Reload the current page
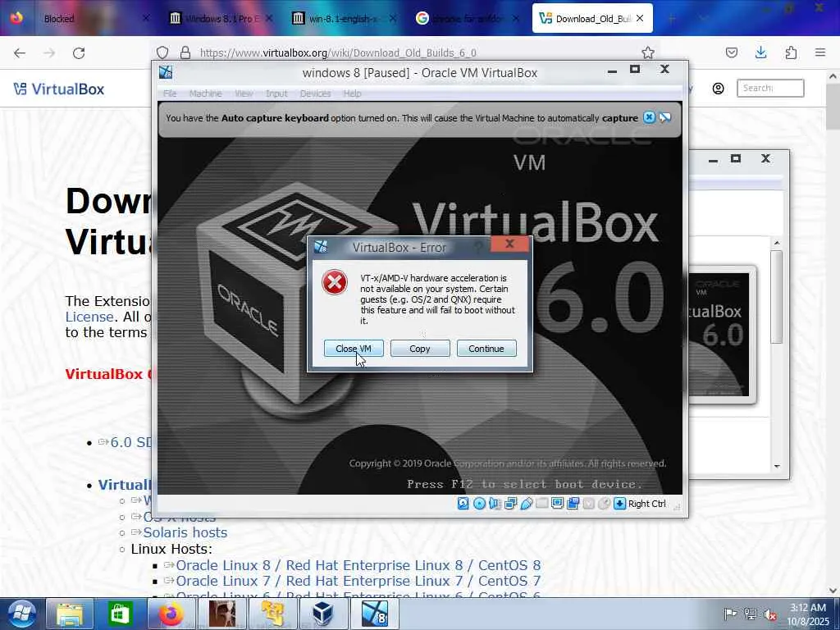This screenshot has width=840, height=630. [x=79, y=52]
